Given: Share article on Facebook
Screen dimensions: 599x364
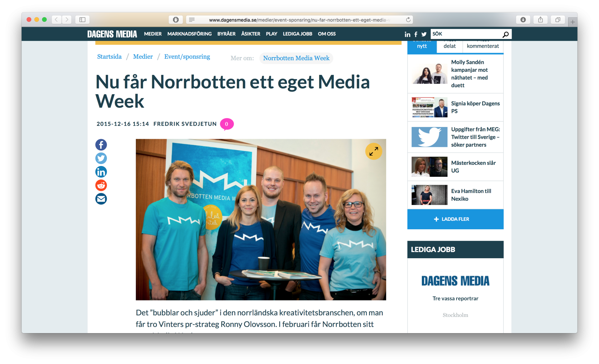Looking at the screenshot, I should tap(101, 145).
